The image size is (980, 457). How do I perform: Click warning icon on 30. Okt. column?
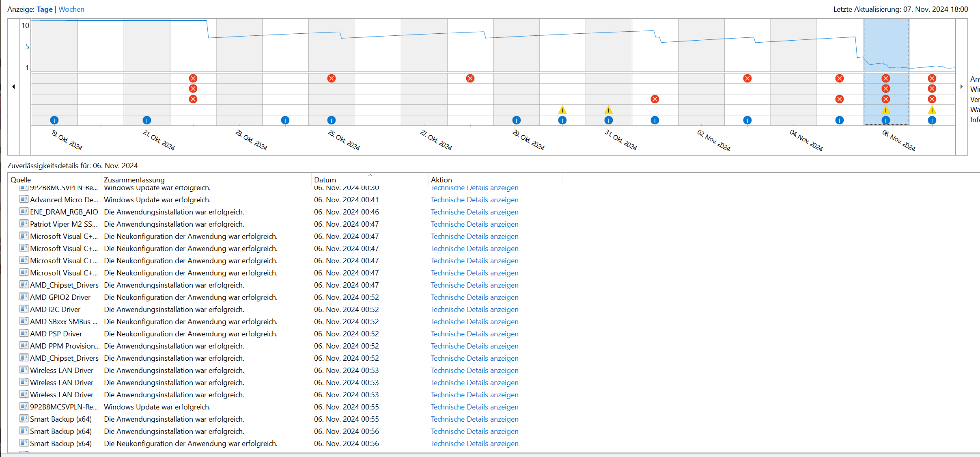point(562,110)
